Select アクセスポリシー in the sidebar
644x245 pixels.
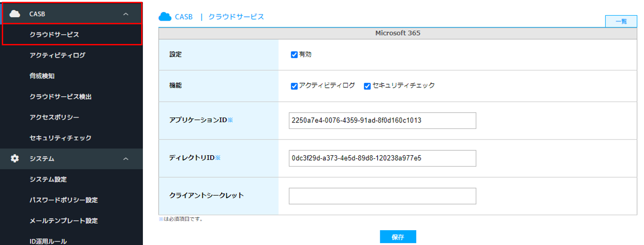(x=54, y=117)
